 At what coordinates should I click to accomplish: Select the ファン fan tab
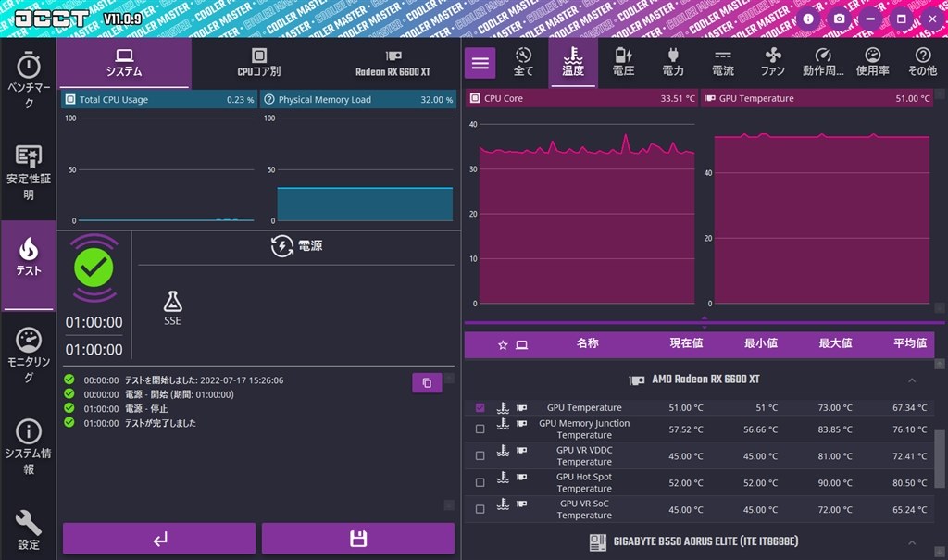773,62
